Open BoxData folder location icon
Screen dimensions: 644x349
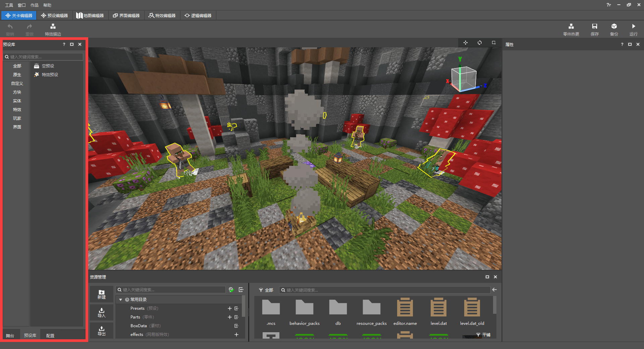236,326
